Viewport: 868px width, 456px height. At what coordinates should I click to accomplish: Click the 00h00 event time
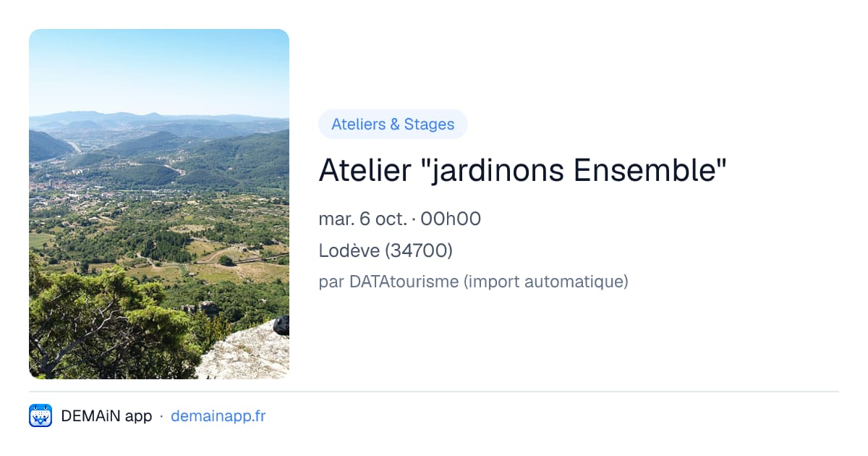tap(451, 219)
